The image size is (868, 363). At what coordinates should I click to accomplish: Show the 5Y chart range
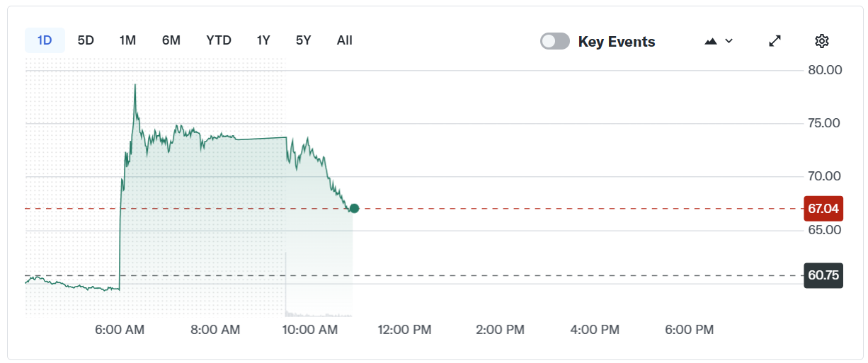(x=303, y=40)
